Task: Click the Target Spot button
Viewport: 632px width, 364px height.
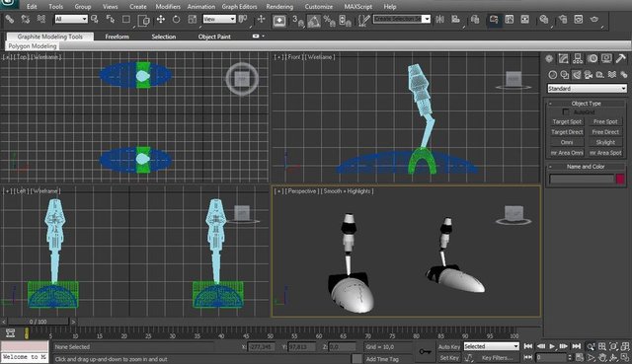Action: tap(567, 121)
